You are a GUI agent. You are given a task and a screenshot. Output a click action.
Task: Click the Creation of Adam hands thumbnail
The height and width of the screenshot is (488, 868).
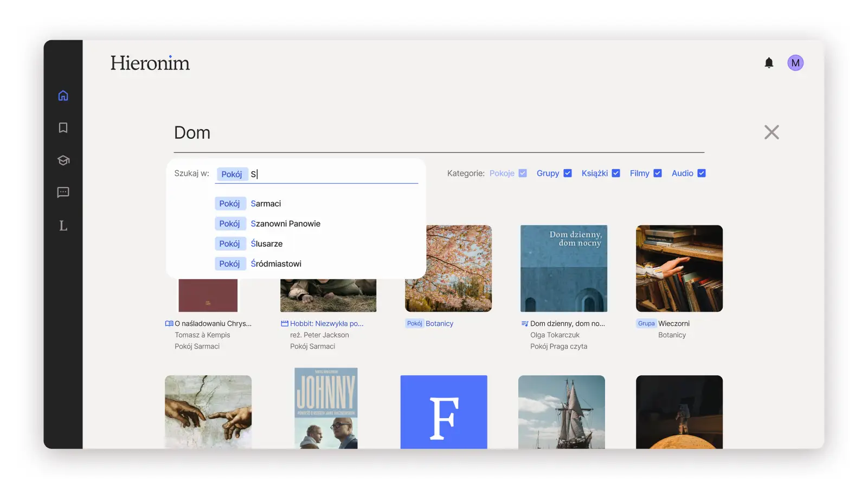[x=208, y=412]
